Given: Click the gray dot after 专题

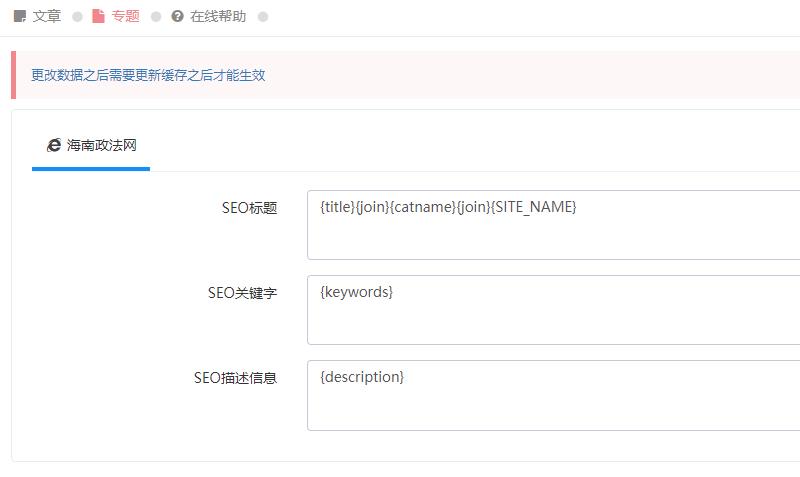Looking at the screenshot, I should click(156, 17).
